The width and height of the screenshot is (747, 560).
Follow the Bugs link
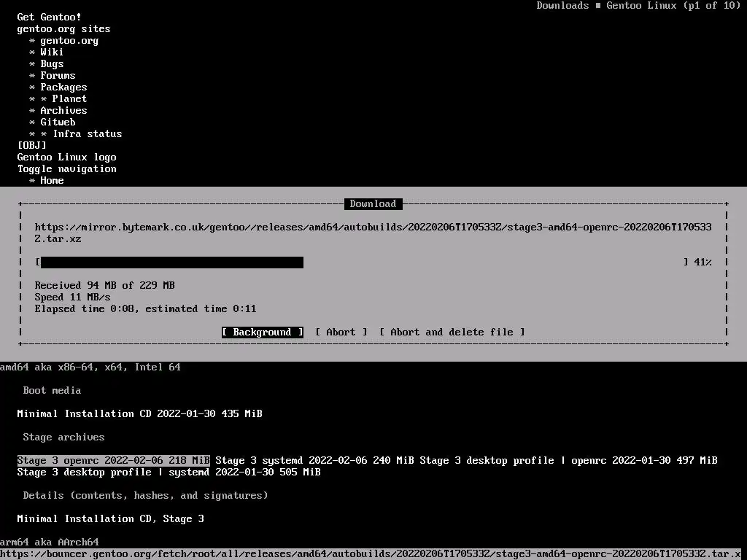[x=52, y=64]
